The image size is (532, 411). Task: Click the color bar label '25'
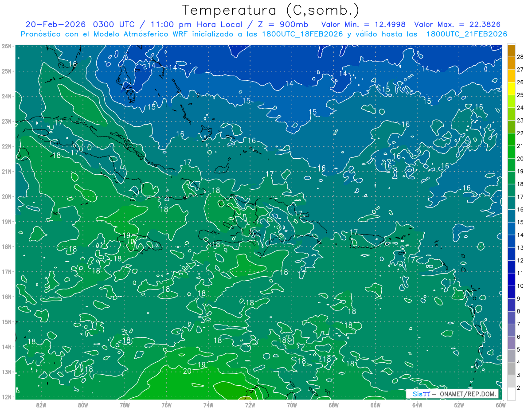520,95
